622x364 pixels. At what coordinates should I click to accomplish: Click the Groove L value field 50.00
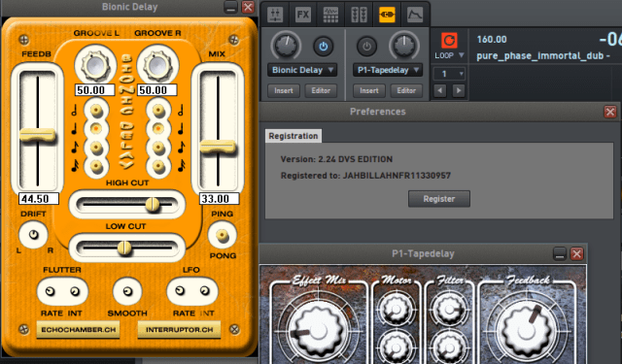(95, 90)
